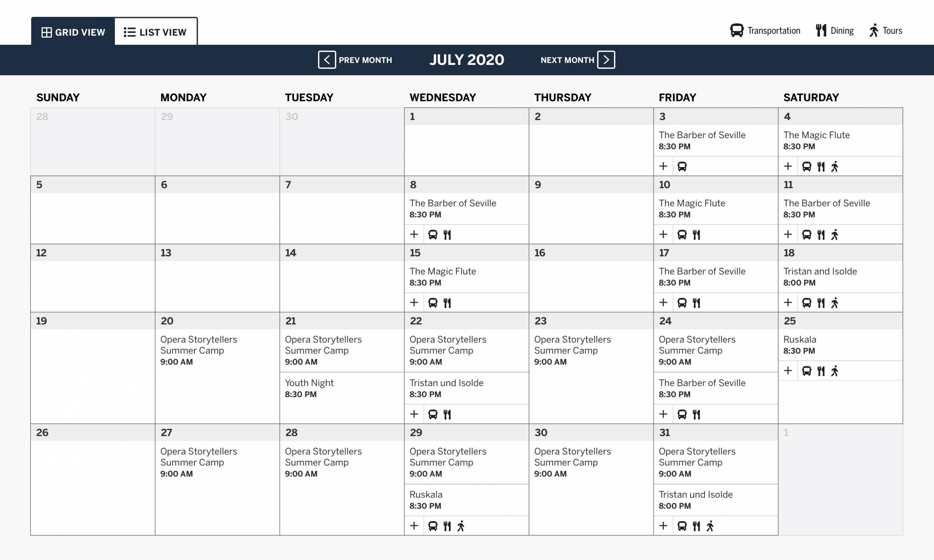The width and height of the screenshot is (934, 560).
Task: Open Tristan and Isolde on July 18
Action: (x=820, y=271)
